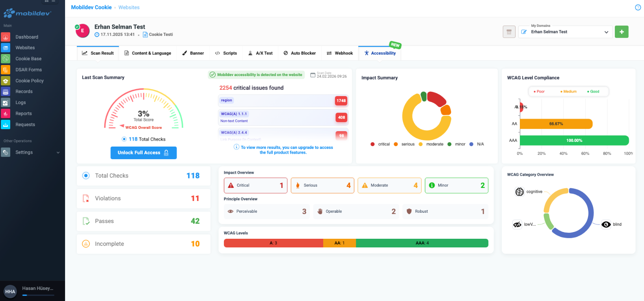Click the archive icon beside My Domains
The image size is (644, 301).
click(x=509, y=32)
